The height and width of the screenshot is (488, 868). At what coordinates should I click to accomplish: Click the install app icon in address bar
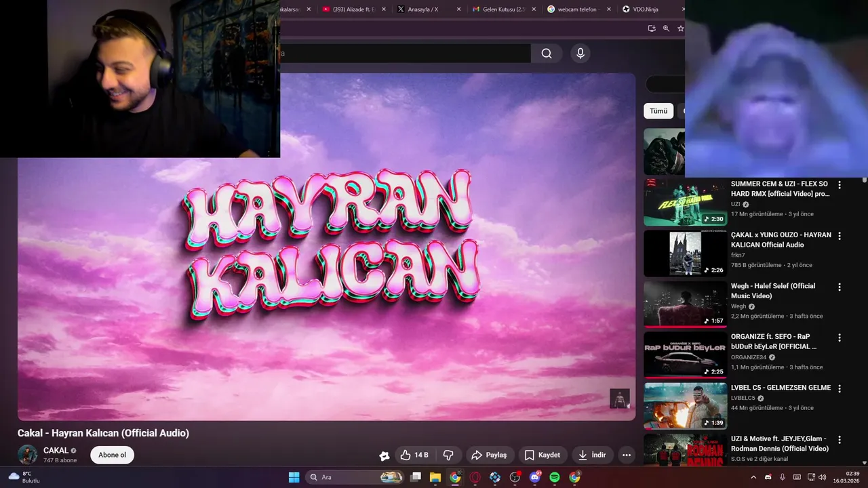[652, 28]
